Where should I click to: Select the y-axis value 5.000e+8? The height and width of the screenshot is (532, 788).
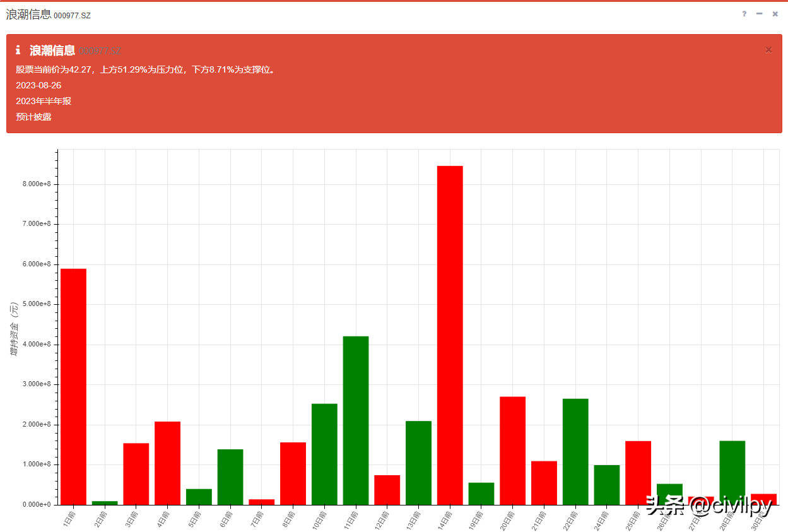point(37,304)
